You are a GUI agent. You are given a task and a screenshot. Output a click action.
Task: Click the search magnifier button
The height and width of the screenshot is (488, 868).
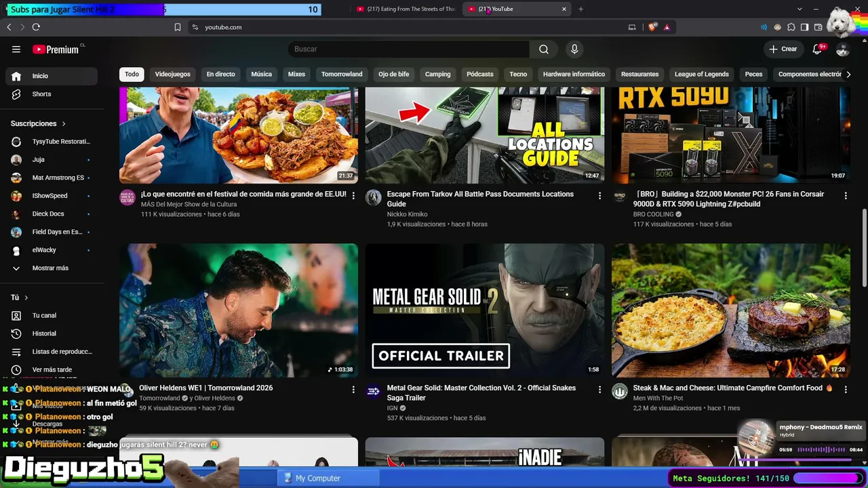tap(544, 49)
